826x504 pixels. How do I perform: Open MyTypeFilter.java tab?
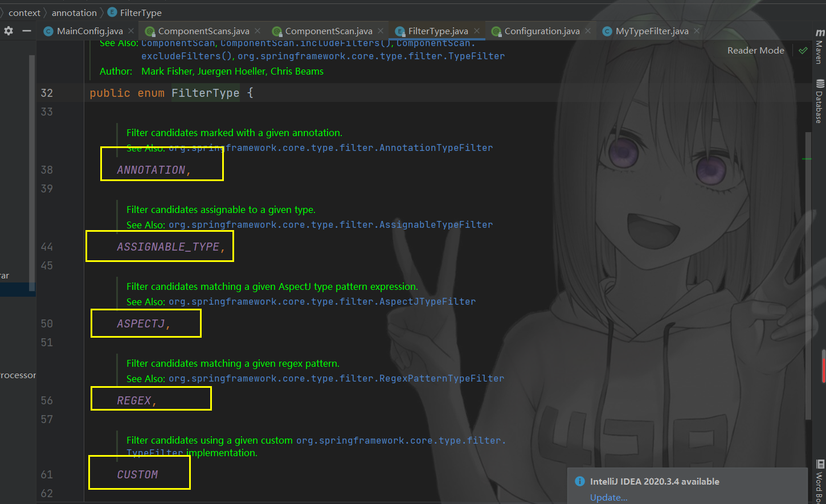652,31
